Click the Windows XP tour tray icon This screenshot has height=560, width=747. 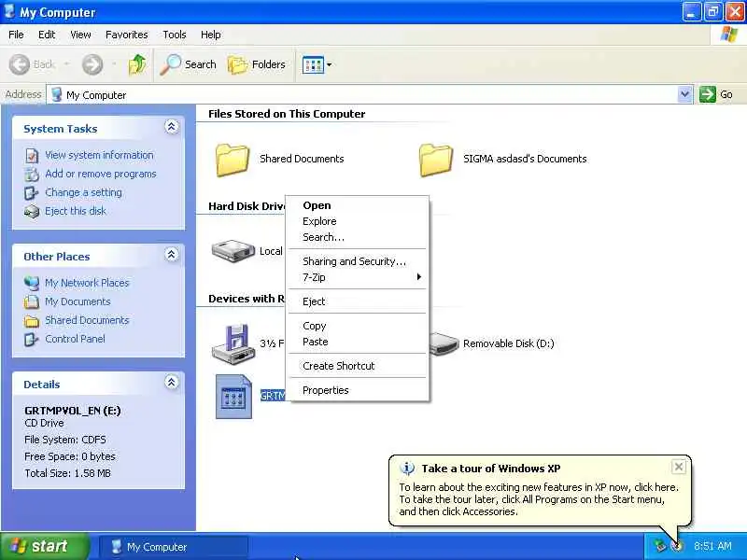677,546
